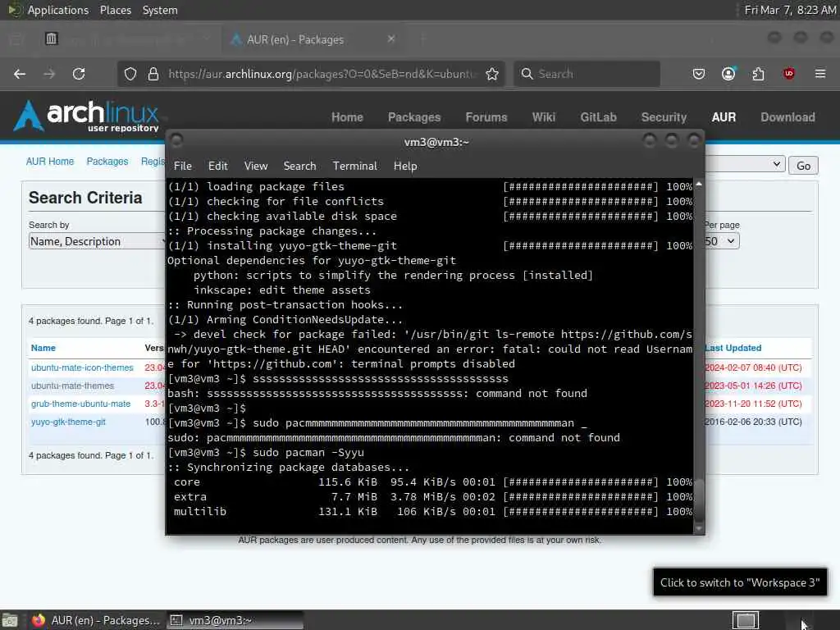Open the Pocket save icon
Viewport: 840px width, 630px height.
tap(699, 74)
